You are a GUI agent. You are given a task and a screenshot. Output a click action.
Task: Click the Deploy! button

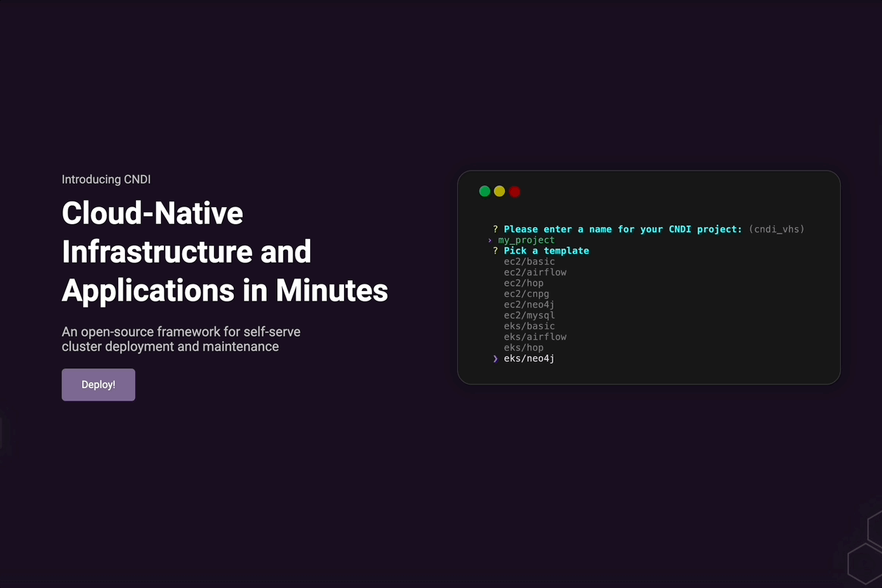click(98, 384)
